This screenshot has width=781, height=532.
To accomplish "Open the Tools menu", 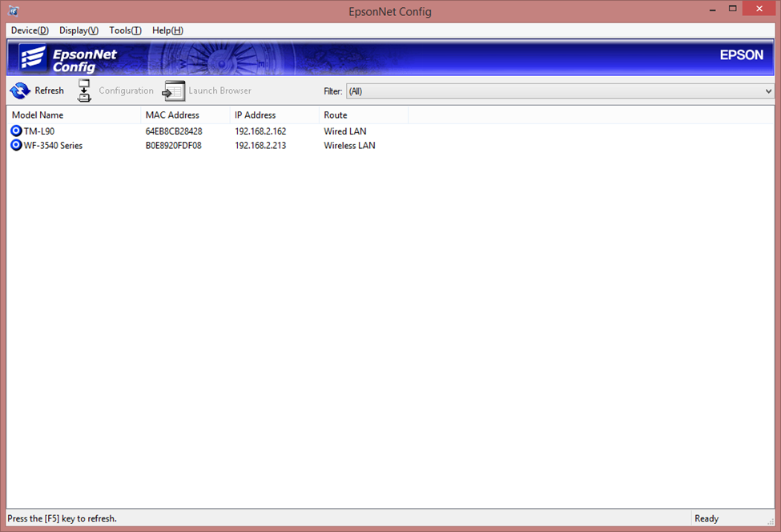I will point(125,30).
